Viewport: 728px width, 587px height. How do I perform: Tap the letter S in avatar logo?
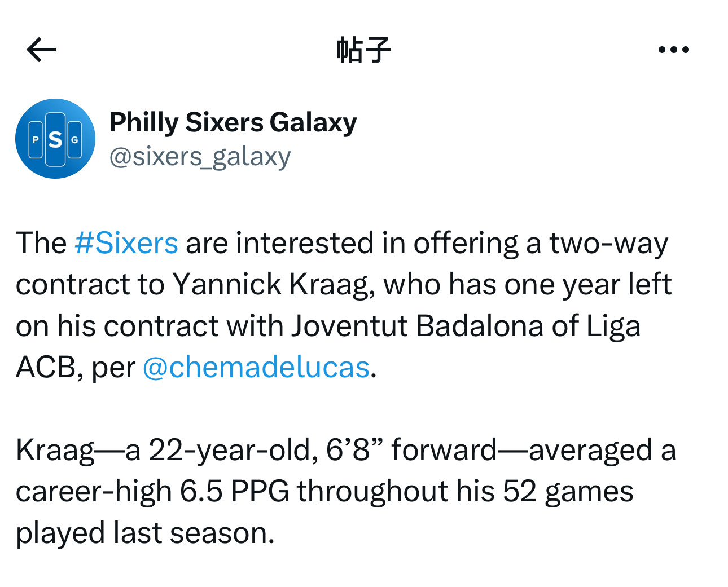[x=55, y=139]
